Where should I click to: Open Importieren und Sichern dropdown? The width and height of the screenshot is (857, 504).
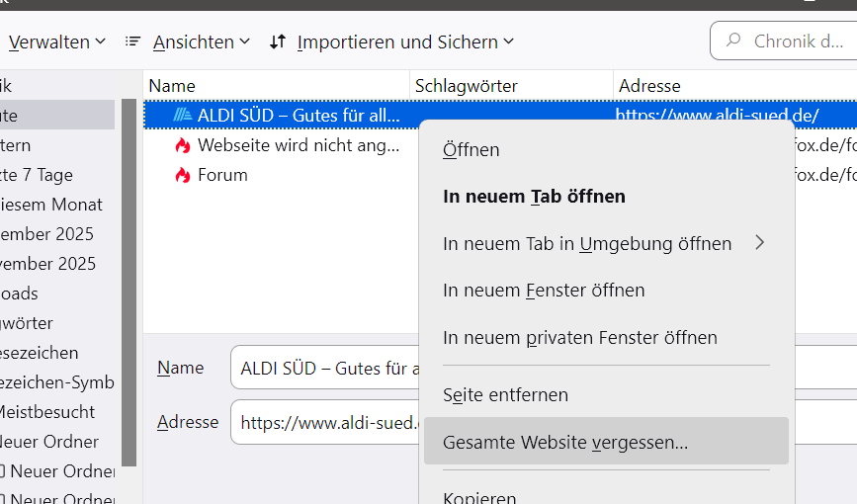[405, 42]
